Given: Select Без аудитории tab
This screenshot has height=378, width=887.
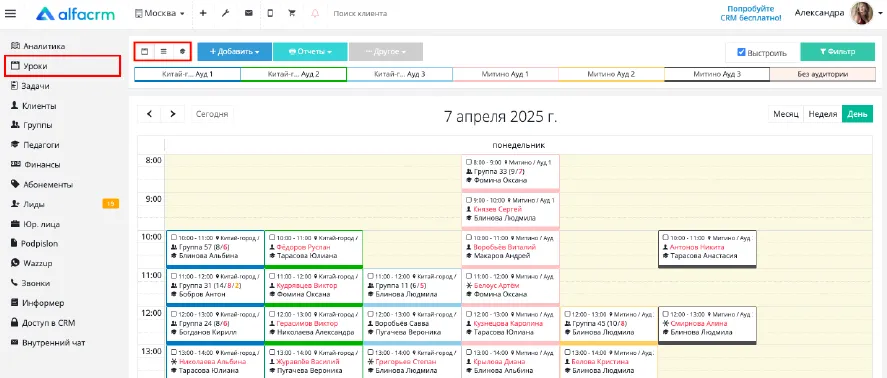Looking at the screenshot, I should (x=823, y=74).
